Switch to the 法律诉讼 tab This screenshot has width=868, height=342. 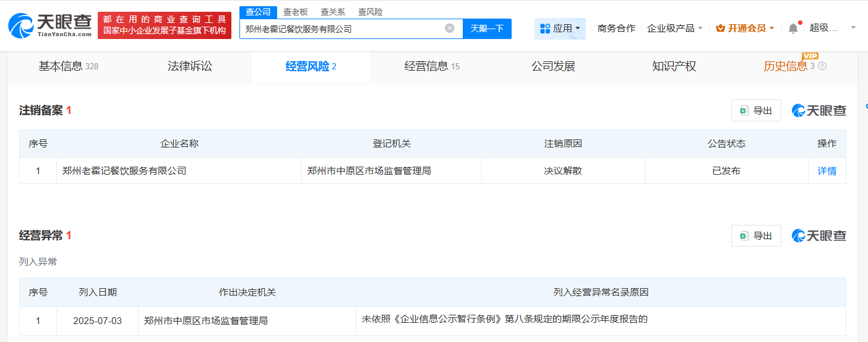190,66
